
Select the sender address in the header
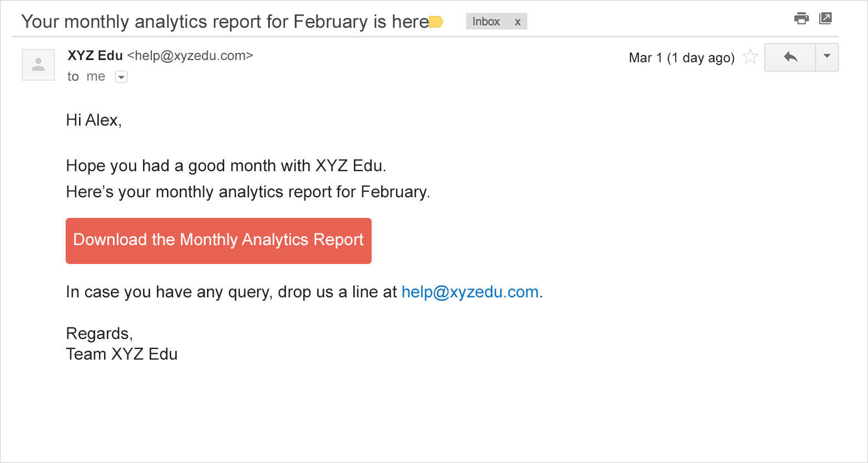tap(190, 56)
